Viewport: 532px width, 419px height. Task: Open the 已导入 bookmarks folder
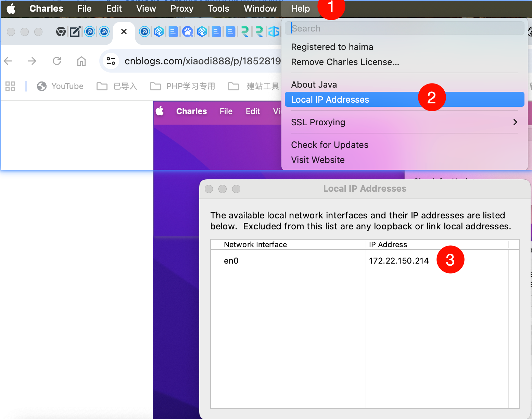point(117,86)
